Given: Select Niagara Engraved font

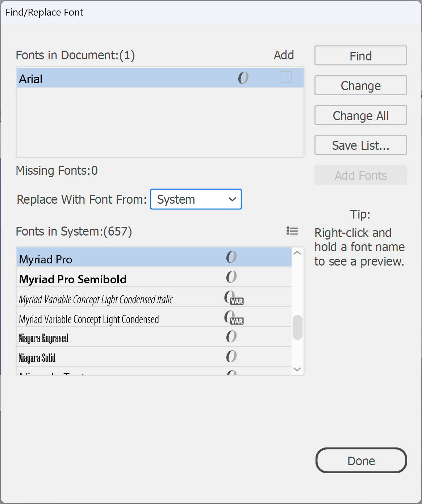Looking at the screenshot, I should pos(154,337).
